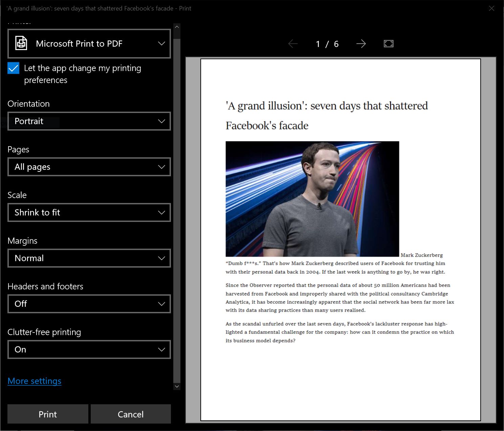Toggle full-screen preview icon
The image size is (504, 431).
(x=389, y=44)
